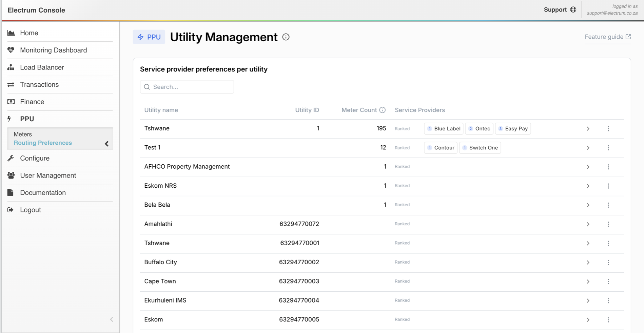Select Meters under the PPU menu

pos(23,134)
